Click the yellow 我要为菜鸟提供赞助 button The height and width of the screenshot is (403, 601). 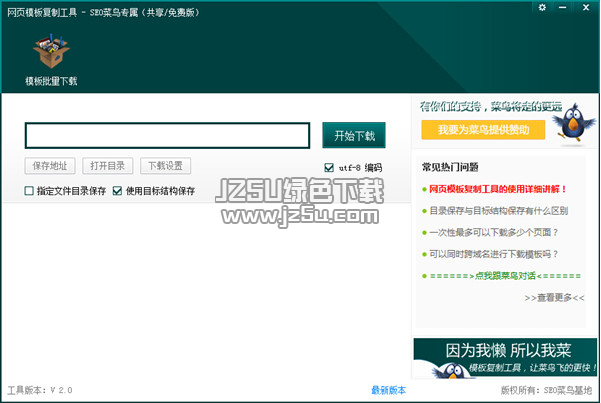pos(483,130)
